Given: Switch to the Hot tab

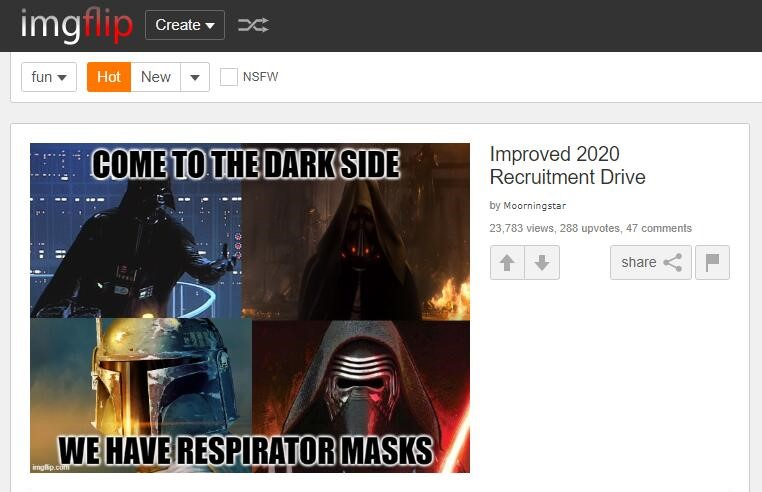Looking at the screenshot, I should click(x=109, y=77).
